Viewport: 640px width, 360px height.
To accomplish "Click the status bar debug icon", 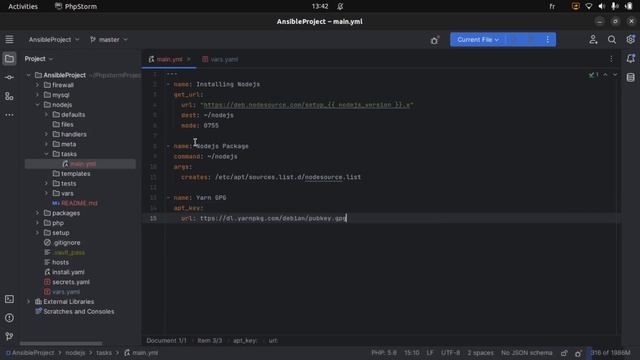I will tap(578, 353).
